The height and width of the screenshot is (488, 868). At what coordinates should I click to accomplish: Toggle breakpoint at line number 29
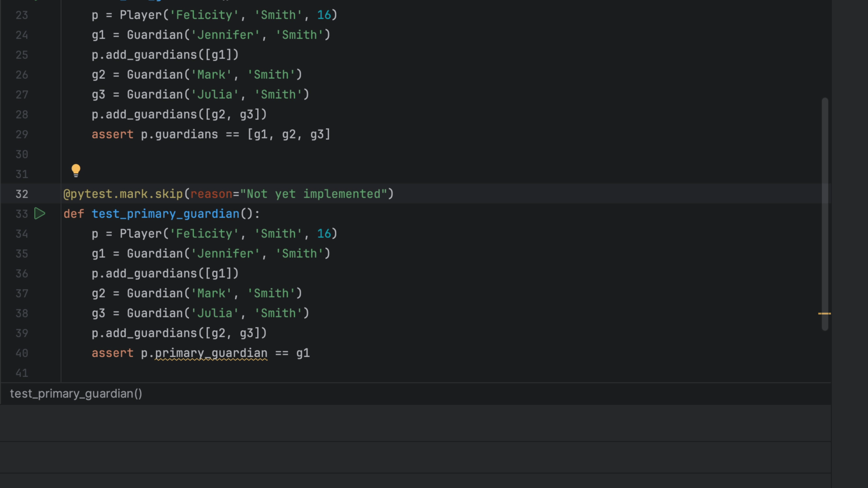point(21,134)
